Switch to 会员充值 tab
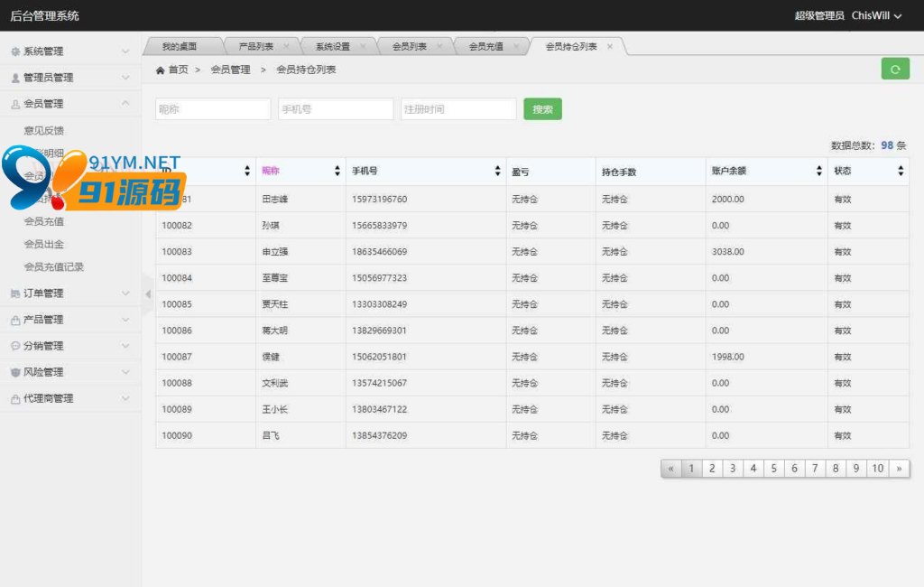The width and height of the screenshot is (924, 587). coord(485,46)
